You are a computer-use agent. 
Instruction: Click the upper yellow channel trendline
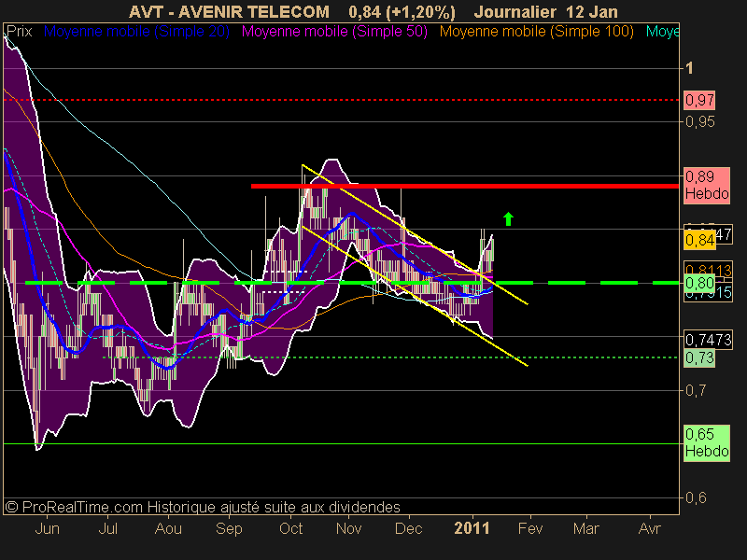click(x=415, y=234)
